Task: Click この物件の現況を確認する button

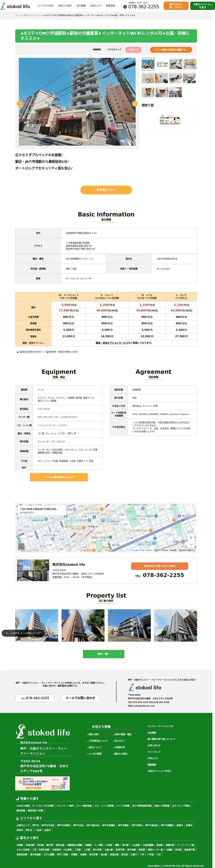Action: [x=171, y=50]
